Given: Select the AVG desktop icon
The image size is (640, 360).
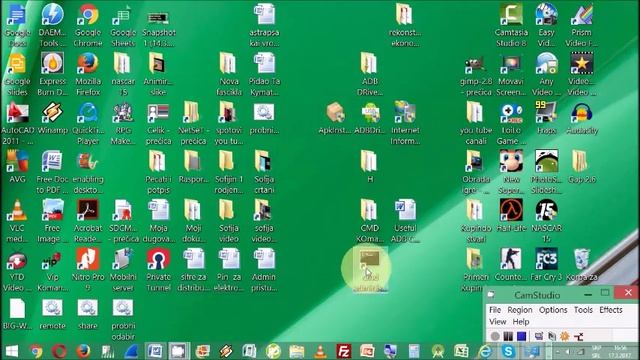Looking at the screenshot, I should 17,167.
